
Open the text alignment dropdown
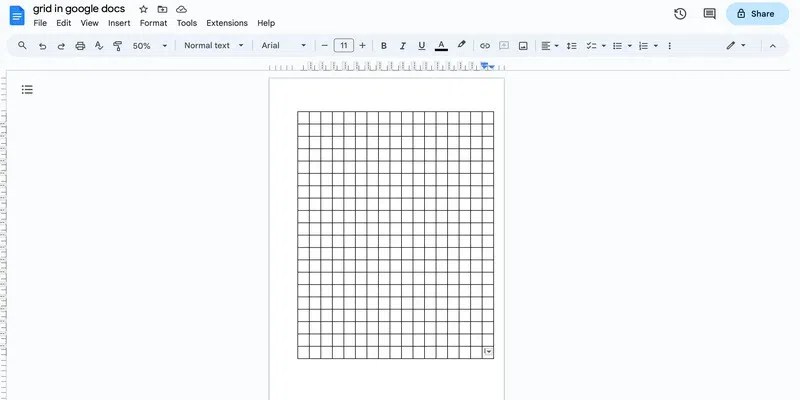[x=549, y=46]
